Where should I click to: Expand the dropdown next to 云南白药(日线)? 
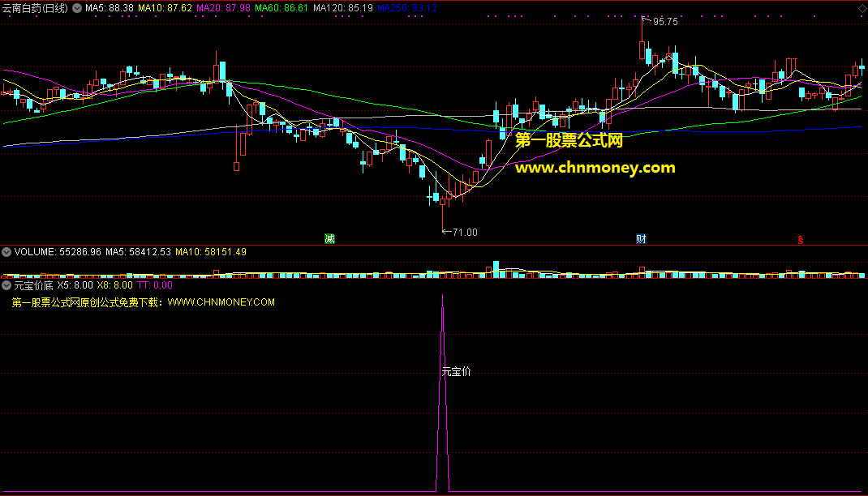click(x=77, y=8)
